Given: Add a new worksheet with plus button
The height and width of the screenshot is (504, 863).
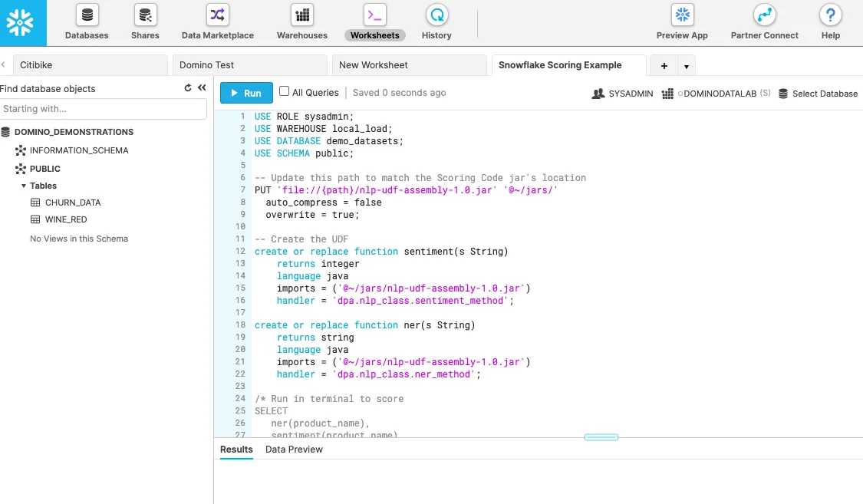Looking at the screenshot, I should (664, 66).
